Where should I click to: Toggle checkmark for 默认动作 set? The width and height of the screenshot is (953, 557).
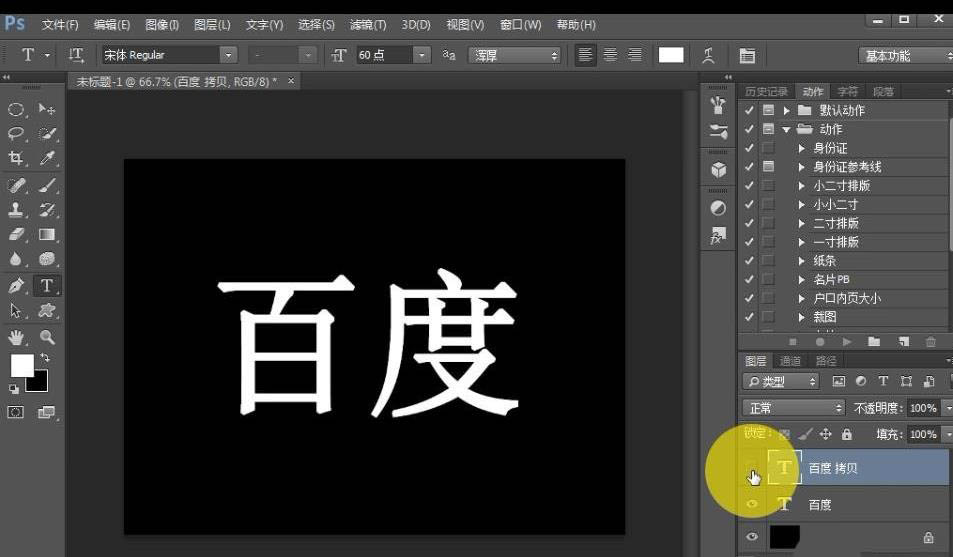tap(749, 110)
